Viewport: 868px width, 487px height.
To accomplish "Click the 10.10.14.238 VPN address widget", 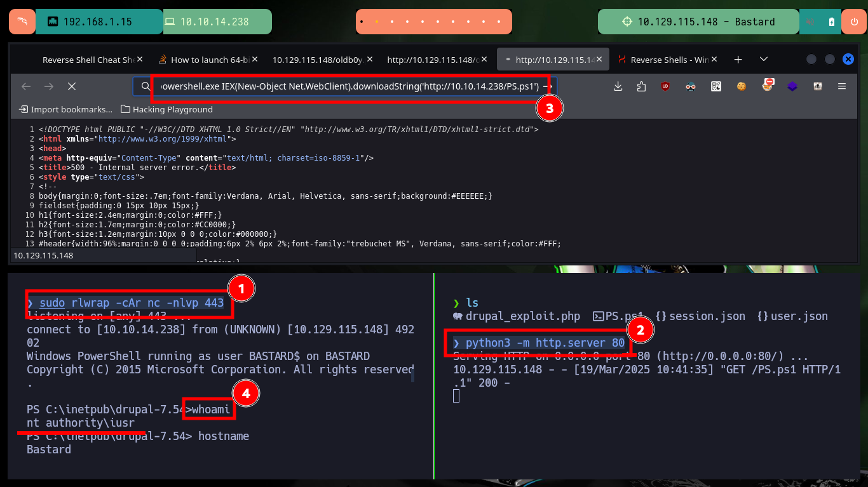I will click(x=217, y=22).
